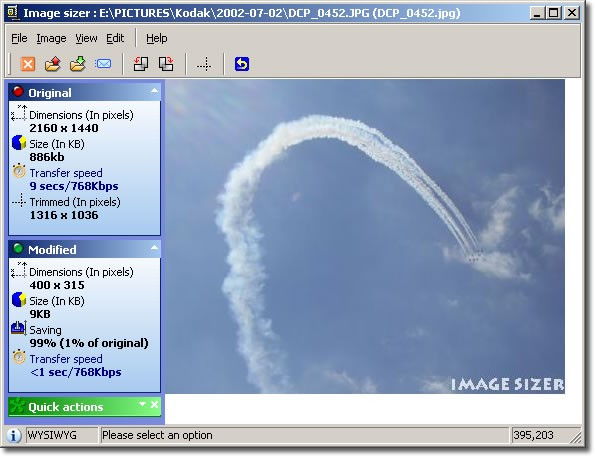Collapse the Modified panel using its arrow
This screenshot has width=596, height=458.
(154, 248)
